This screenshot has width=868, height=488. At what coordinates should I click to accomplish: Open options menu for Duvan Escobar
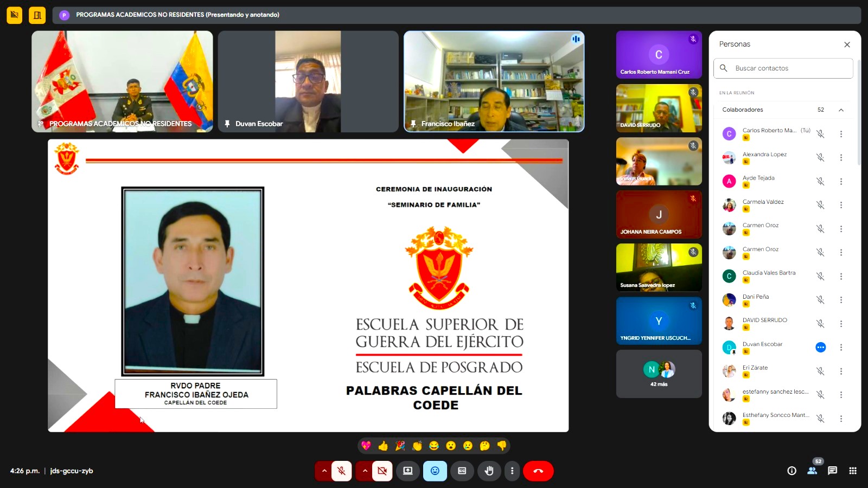(x=841, y=348)
